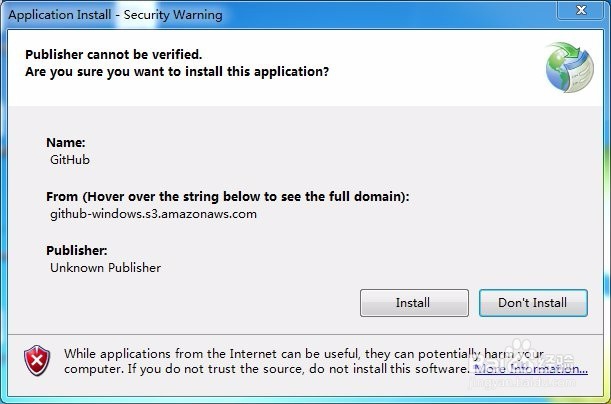Screen dimensions: 611x404
Task: Click empty gray area left of Install
Action: [200, 302]
